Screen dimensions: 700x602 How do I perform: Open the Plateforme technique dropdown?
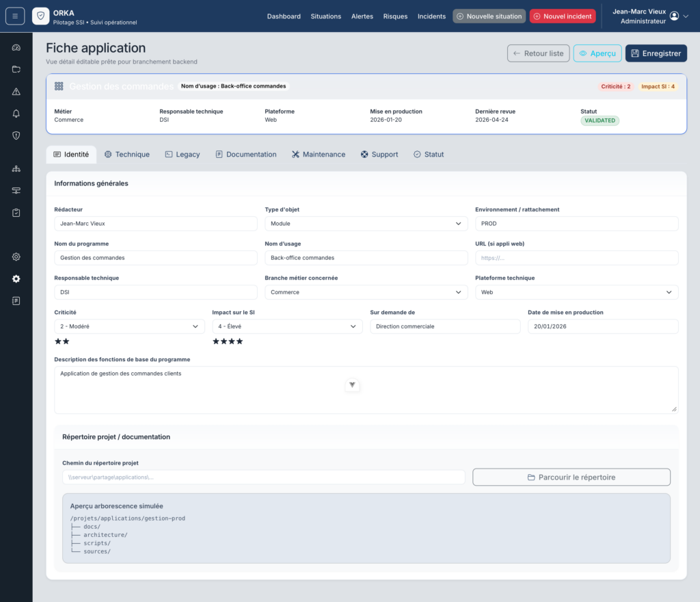pos(577,292)
